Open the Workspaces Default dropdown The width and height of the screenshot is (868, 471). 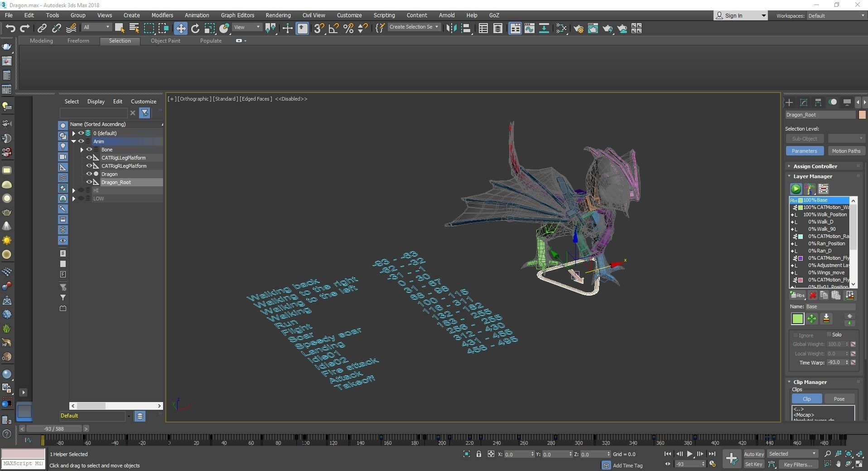836,16
